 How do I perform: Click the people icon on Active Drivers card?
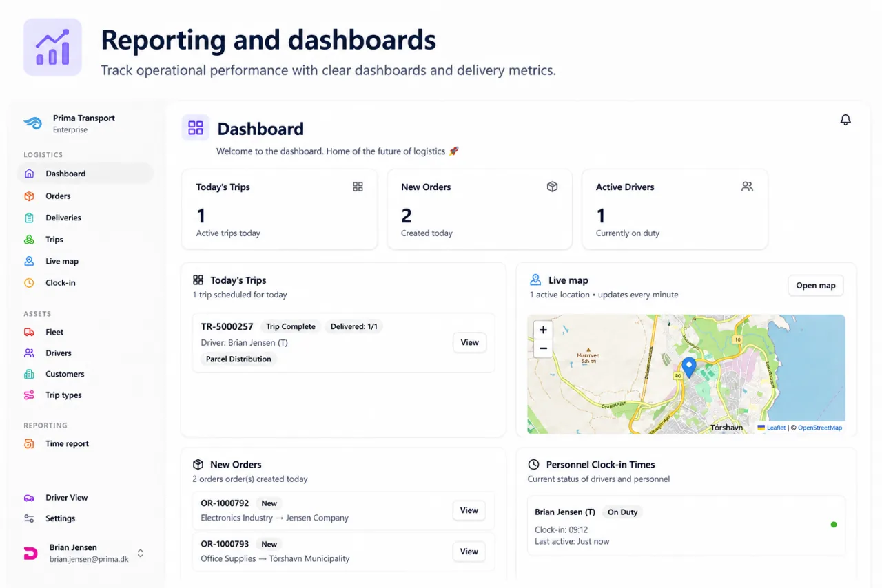pos(747,187)
